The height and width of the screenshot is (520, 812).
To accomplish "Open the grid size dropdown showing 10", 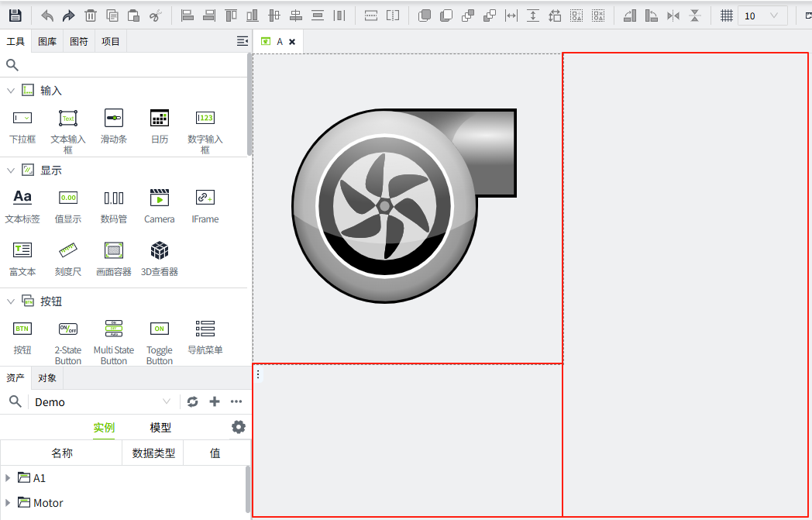I will coord(762,15).
